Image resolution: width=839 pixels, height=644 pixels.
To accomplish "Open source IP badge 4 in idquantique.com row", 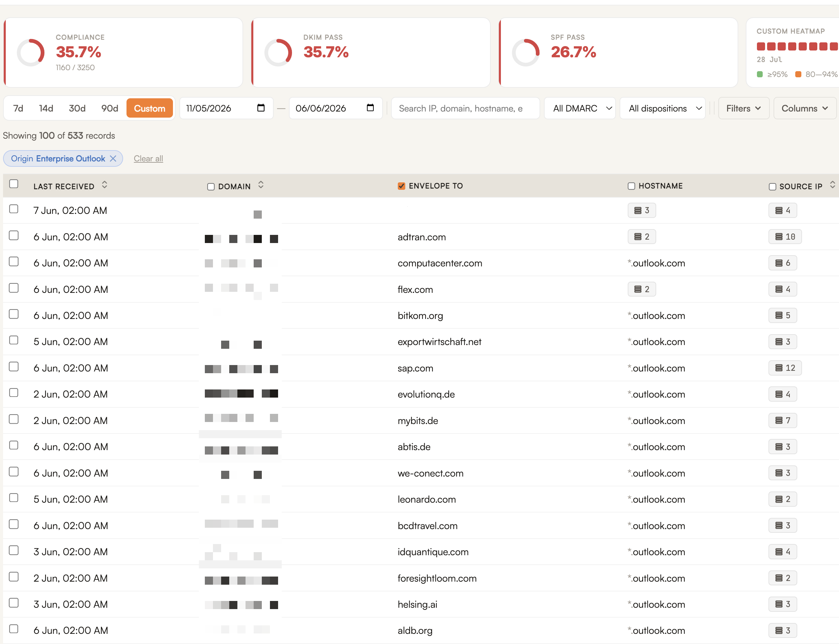I will click(783, 552).
